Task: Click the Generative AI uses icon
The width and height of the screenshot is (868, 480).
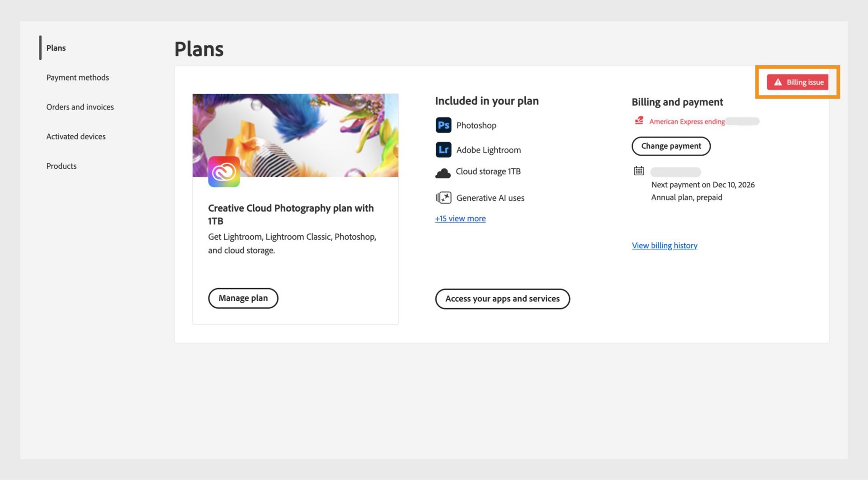Action: tap(443, 198)
